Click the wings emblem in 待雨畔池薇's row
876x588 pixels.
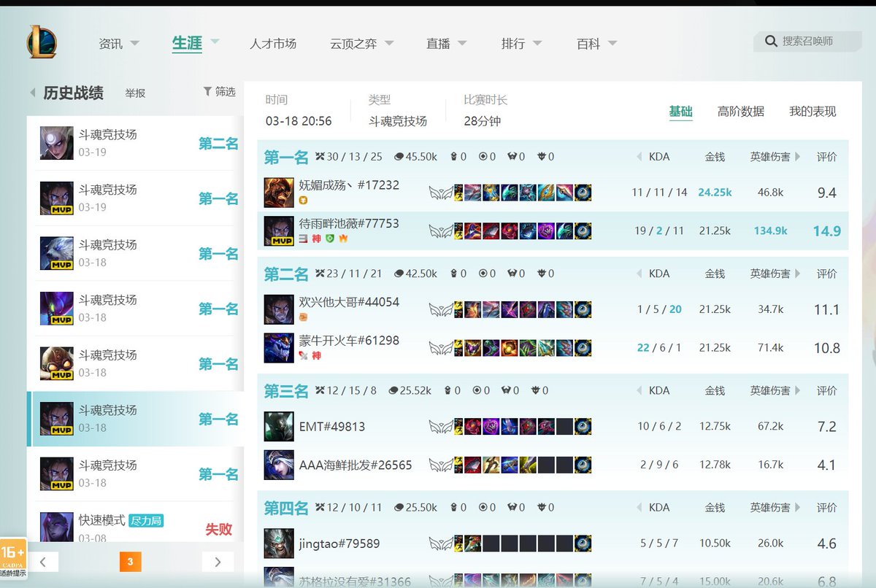tap(440, 231)
